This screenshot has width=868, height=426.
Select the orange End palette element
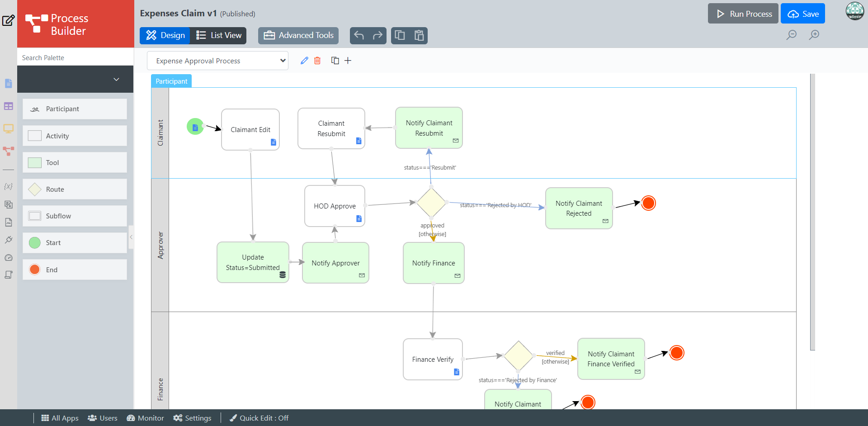point(75,270)
